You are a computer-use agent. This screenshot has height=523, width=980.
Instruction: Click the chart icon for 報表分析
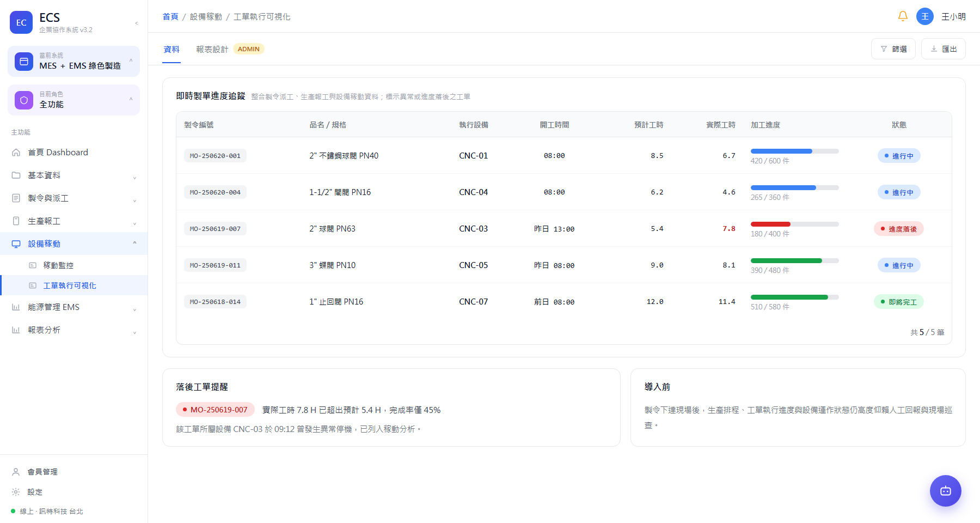click(x=16, y=330)
